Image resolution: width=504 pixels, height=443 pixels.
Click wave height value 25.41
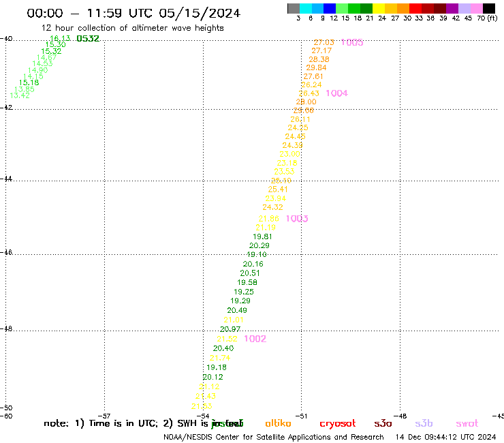pos(278,189)
